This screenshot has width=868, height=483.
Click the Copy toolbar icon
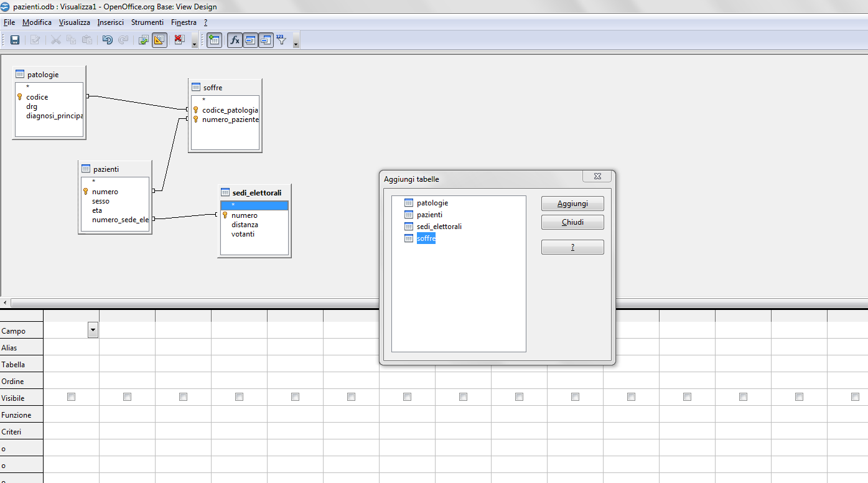click(72, 40)
